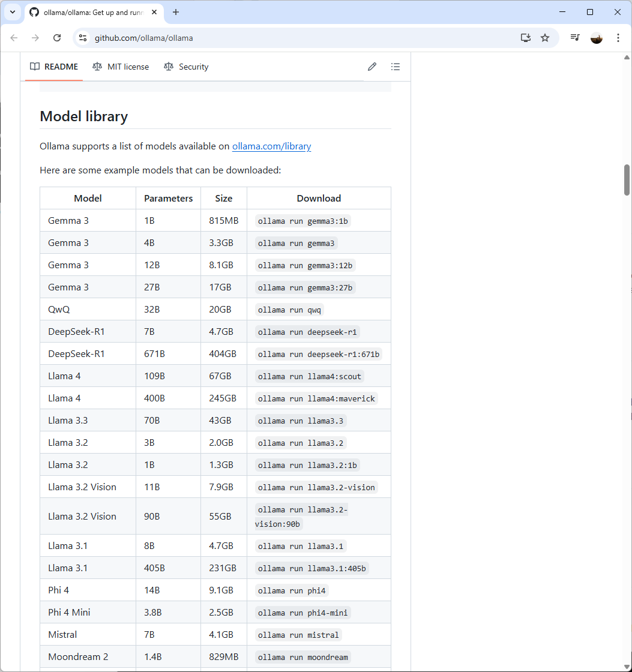Image resolution: width=632 pixels, height=672 pixels.
Task: Bookmark this page with the star icon
Action: [x=545, y=38]
